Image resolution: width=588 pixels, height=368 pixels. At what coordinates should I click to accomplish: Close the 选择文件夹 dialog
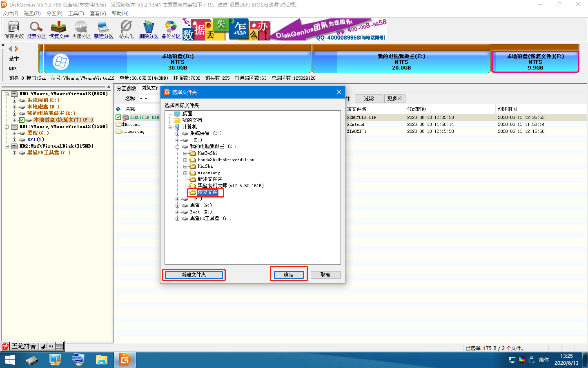pos(339,92)
